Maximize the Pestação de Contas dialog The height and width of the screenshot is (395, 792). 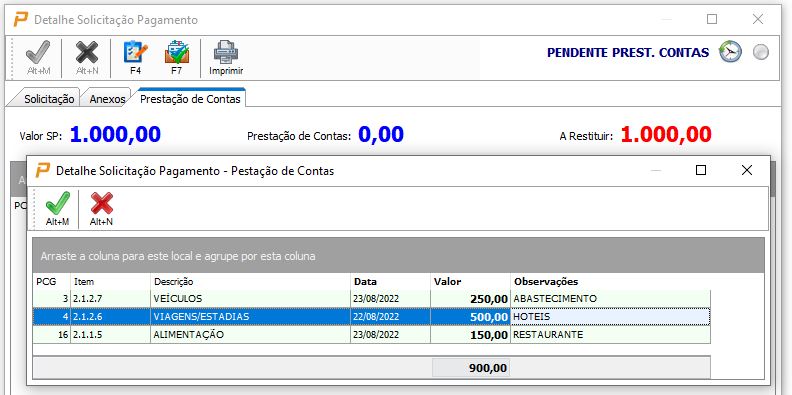pyautogui.click(x=701, y=170)
